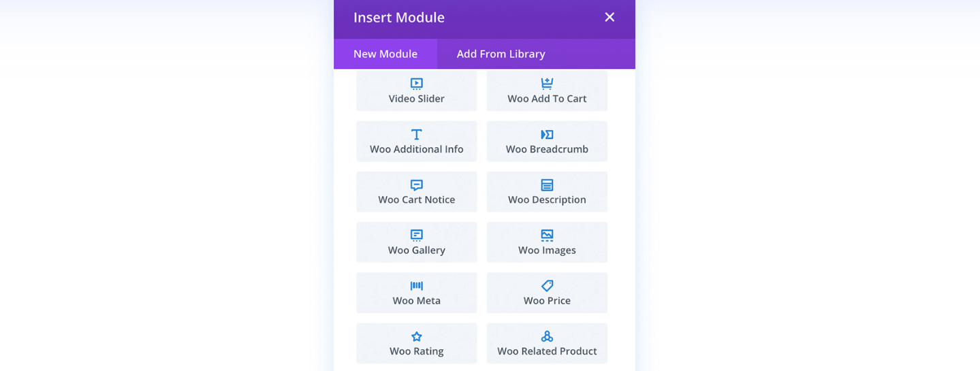Image resolution: width=980 pixels, height=371 pixels.
Task: Click the Woo Related Product icon
Action: [x=547, y=336]
